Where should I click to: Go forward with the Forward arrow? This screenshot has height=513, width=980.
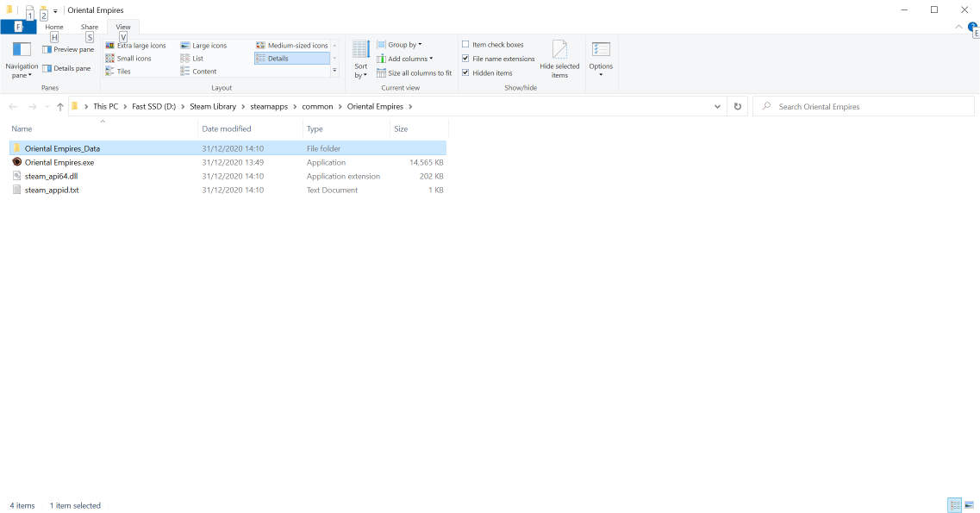[32, 107]
